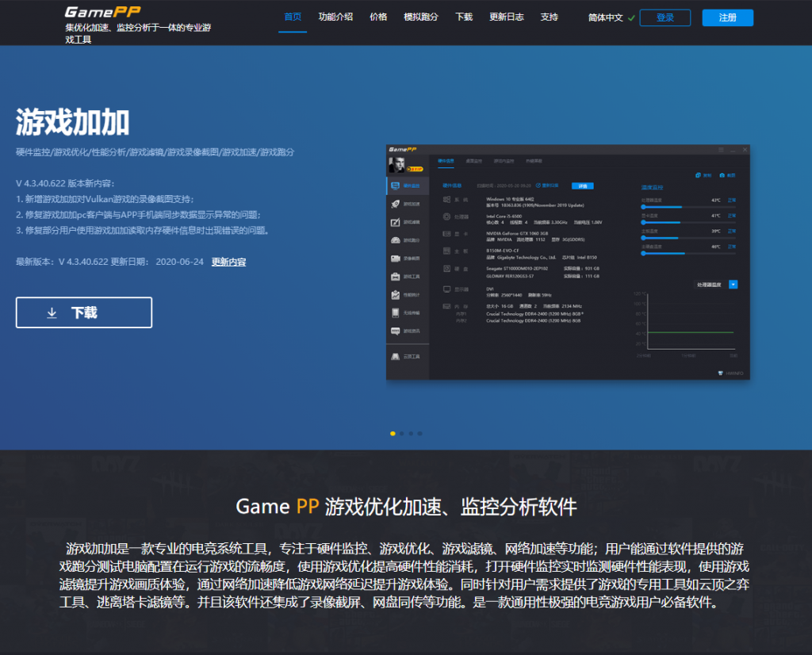812x655 pixels.
Task: Select 游戏资讯 news icon in preview sidebar
Action: pos(396,331)
